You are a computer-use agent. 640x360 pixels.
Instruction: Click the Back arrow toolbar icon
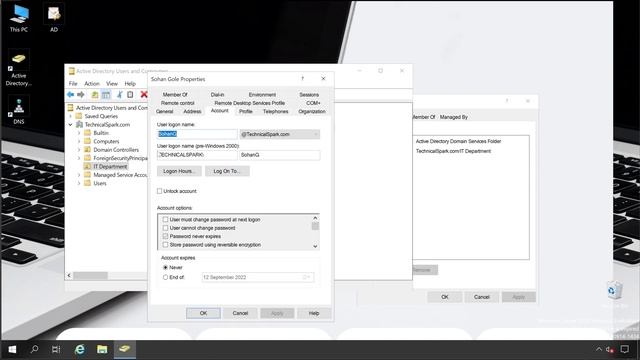point(71,95)
